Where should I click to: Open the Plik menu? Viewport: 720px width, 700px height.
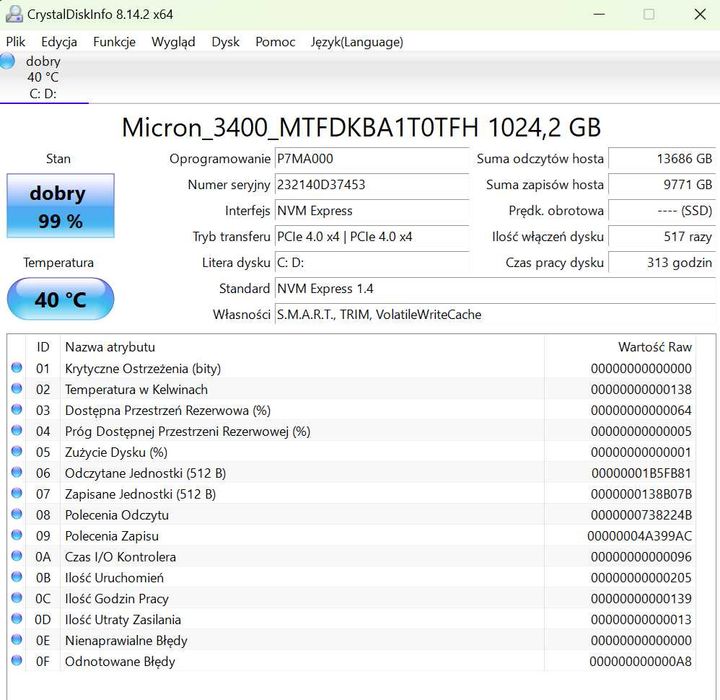pos(16,42)
